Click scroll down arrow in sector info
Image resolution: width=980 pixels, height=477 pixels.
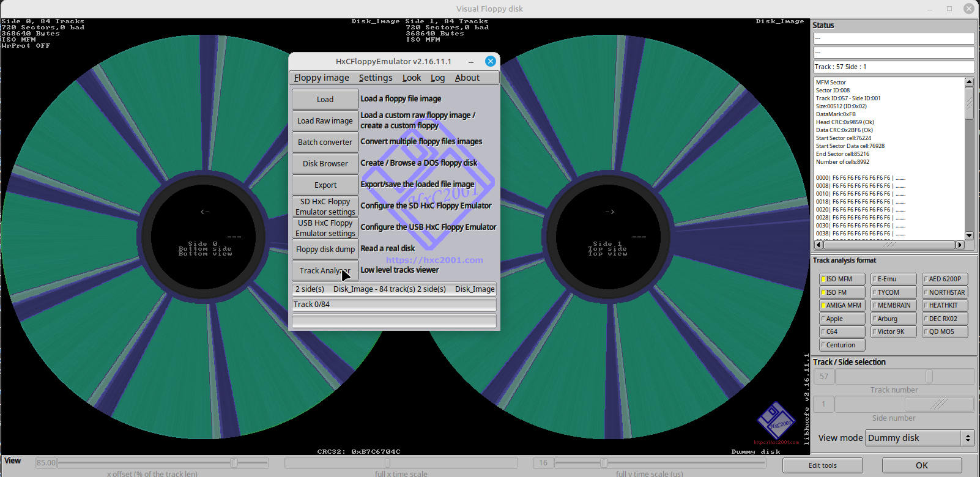(969, 235)
